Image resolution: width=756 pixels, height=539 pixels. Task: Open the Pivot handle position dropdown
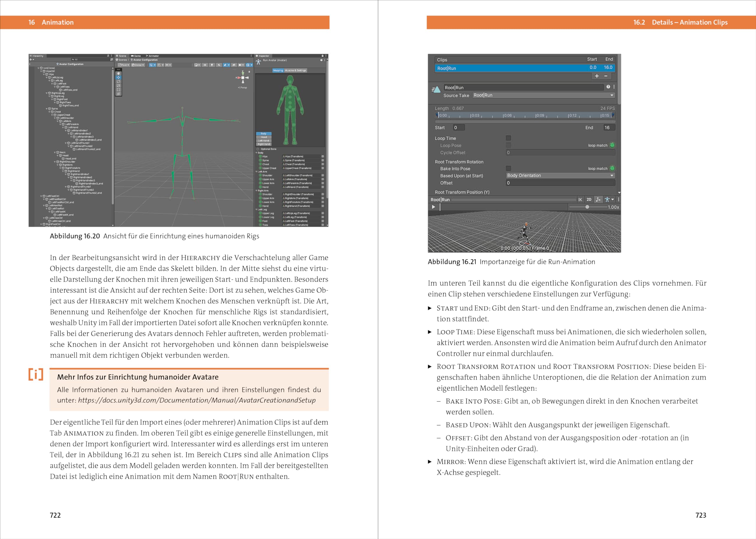[x=124, y=65]
